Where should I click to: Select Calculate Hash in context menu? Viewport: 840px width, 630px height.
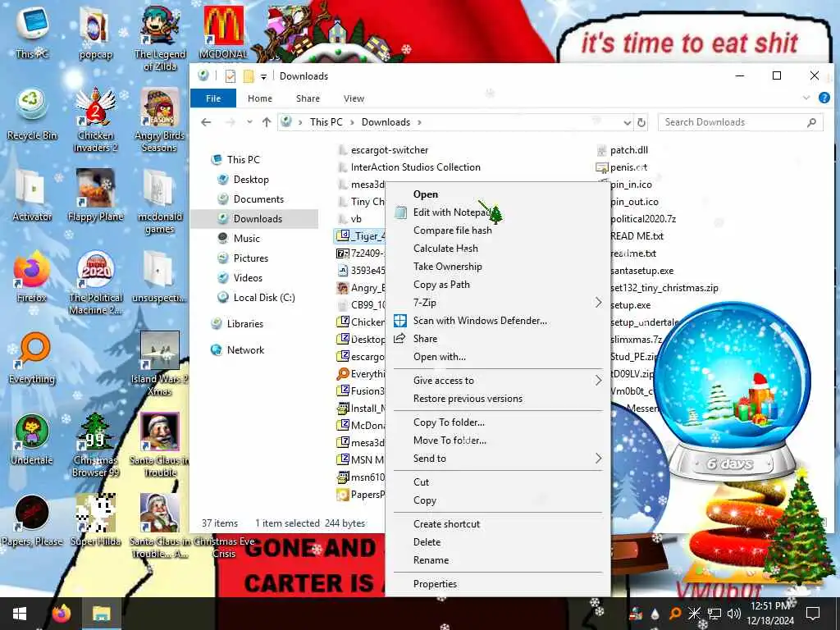498,249
